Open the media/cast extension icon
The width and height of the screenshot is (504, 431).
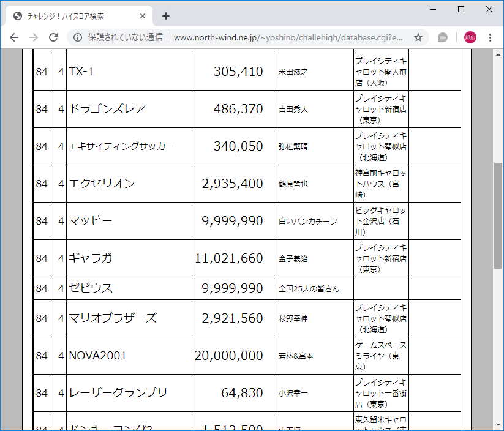click(x=443, y=37)
